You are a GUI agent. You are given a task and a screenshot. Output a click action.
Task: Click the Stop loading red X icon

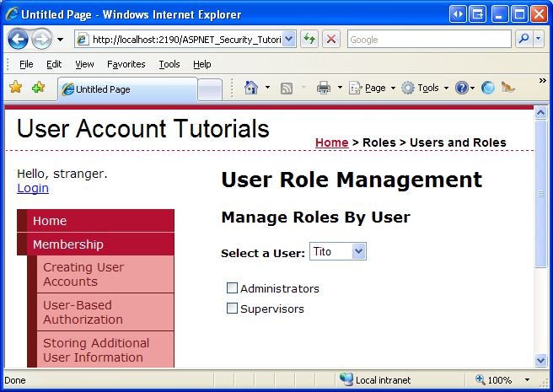coord(330,40)
